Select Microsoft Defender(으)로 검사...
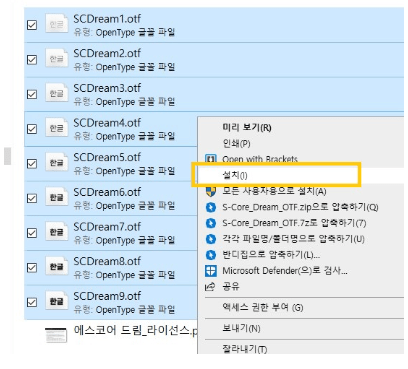This screenshot has width=408, height=369. pyautogui.click(x=285, y=271)
